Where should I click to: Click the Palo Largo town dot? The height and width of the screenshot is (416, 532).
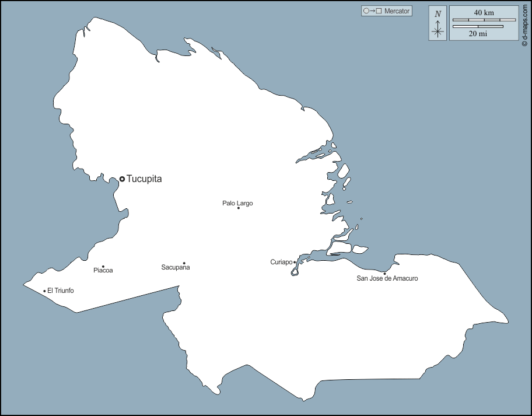[239, 208]
